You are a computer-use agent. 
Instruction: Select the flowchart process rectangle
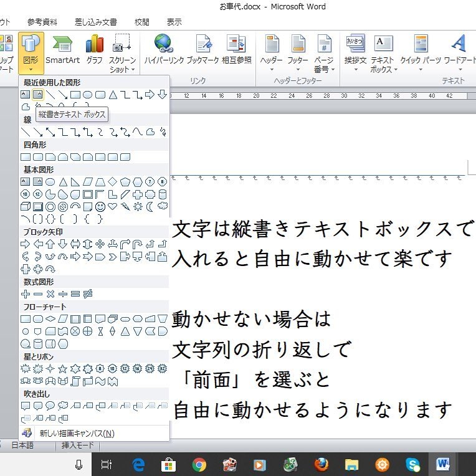tap(25, 319)
